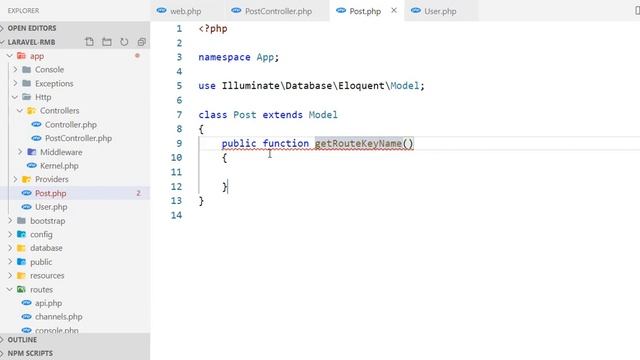Click the New File icon in explorer header
640x360 pixels.
(x=89, y=42)
